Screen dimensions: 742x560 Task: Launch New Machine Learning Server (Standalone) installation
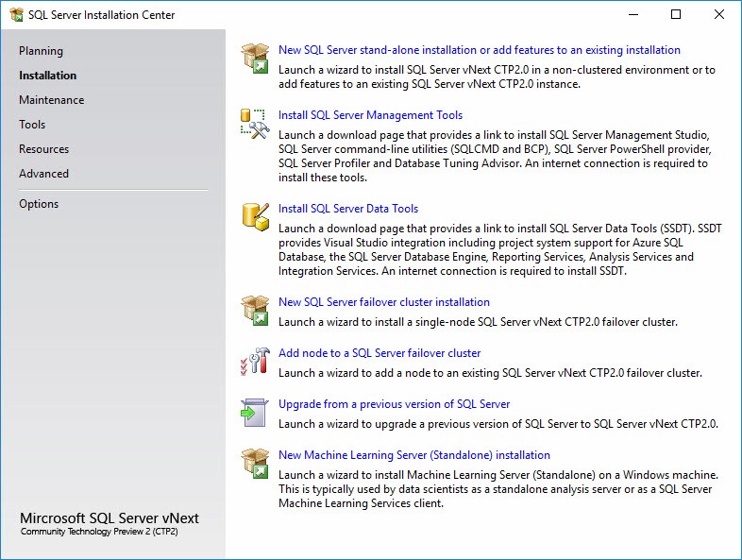click(414, 455)
